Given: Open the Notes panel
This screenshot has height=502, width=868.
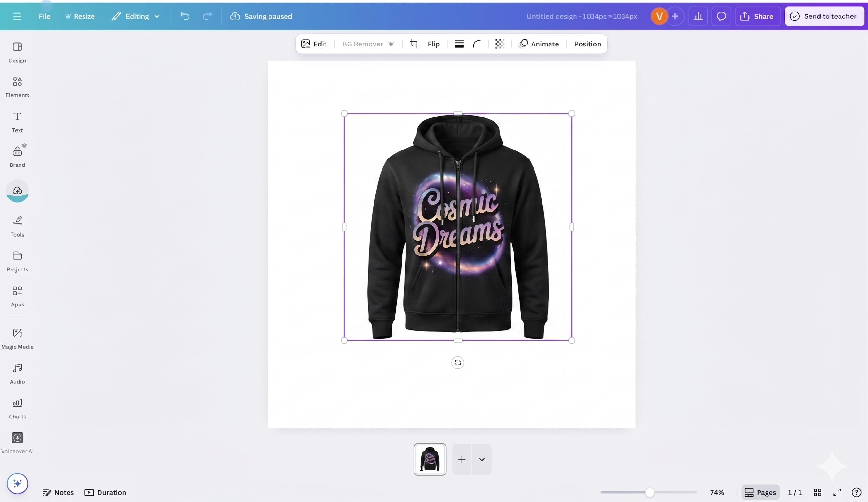Looking at the screenshot, I should (x=58, y=492).
